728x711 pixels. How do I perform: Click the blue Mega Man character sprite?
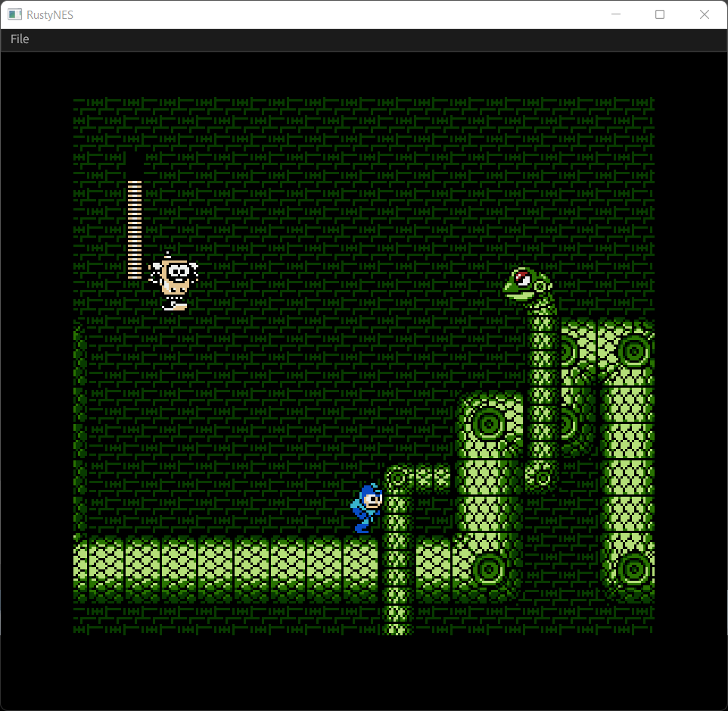click(x=367, y=509)
